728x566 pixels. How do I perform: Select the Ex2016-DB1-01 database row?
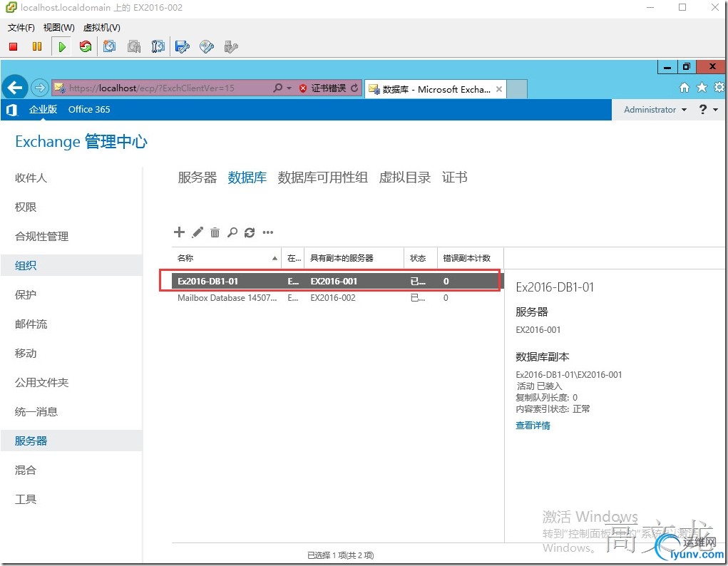click(x=337, y=282)
